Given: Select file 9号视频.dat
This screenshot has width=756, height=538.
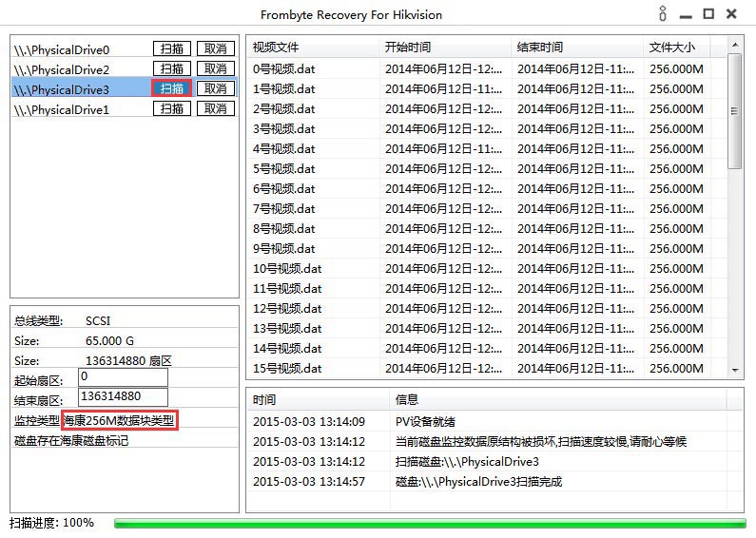Looking at the screenshot, I should pyautogui.click(x=284, y=249).
